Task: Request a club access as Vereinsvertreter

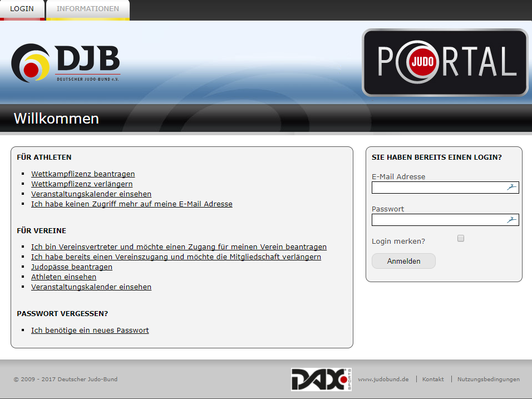Action: point(179,247)
